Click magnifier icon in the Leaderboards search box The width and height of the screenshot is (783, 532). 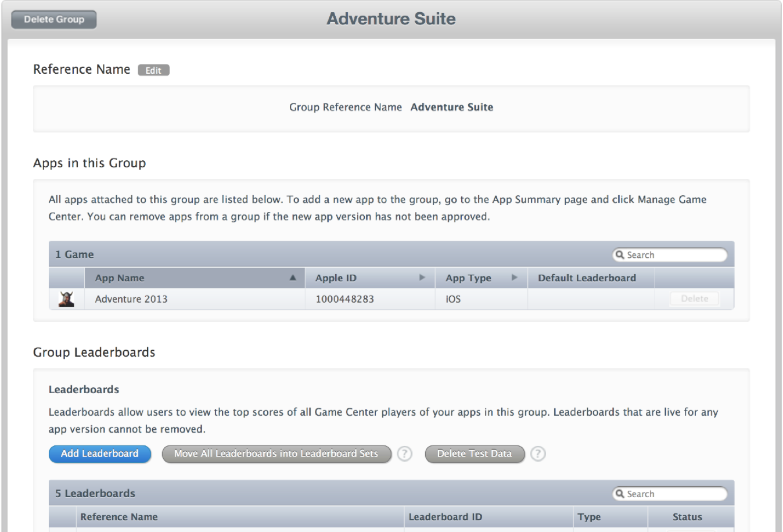pos(620,494)
